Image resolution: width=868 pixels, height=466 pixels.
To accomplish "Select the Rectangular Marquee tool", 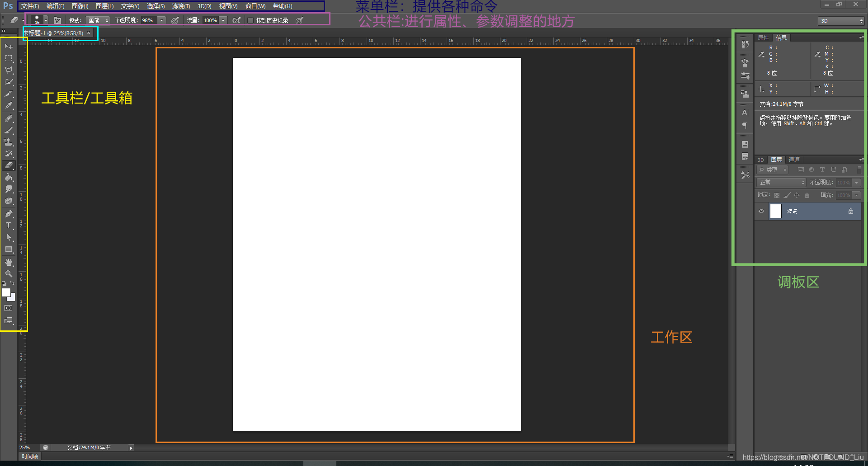I will click(9, 58).
